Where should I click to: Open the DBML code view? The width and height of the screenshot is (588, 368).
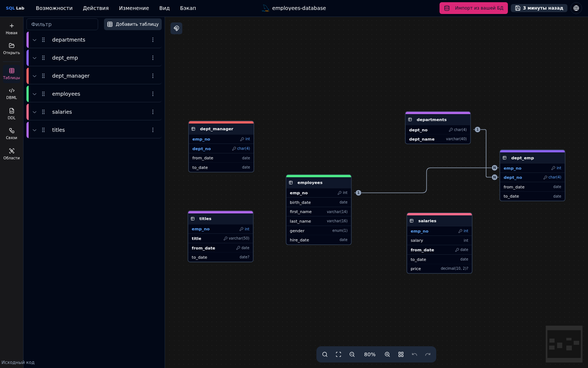(11, 93)
